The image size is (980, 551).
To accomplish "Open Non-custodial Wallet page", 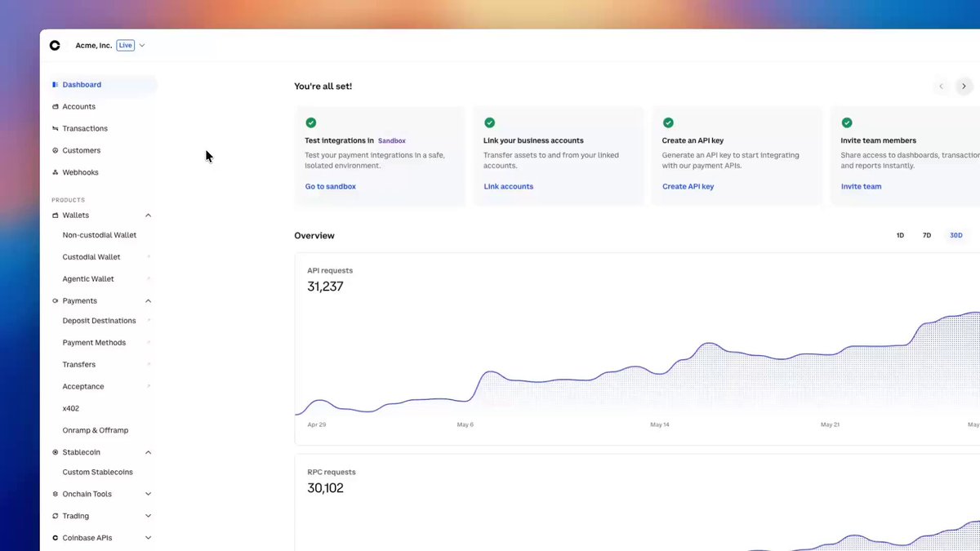I will [x=100, y=235].
